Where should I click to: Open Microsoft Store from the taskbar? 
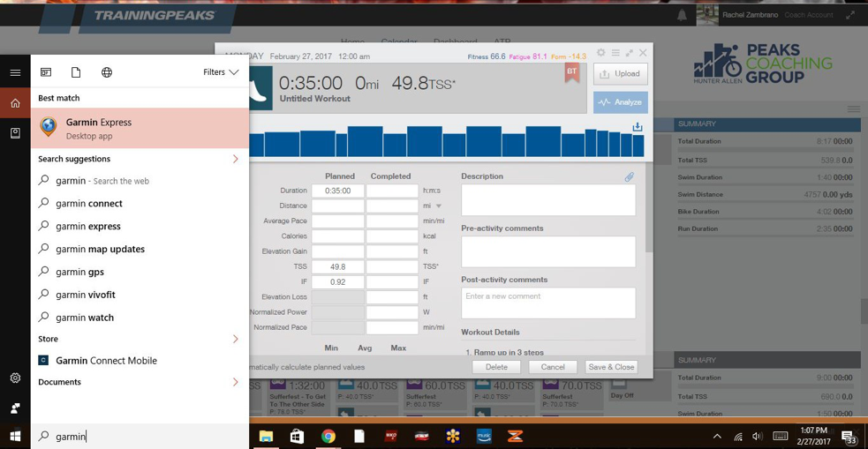click(x=298, y=437)
